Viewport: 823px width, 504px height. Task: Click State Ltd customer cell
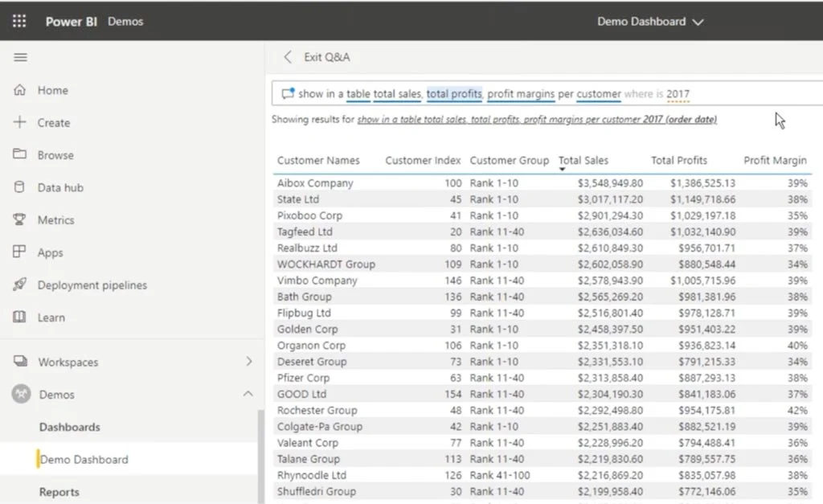[297, 199]
